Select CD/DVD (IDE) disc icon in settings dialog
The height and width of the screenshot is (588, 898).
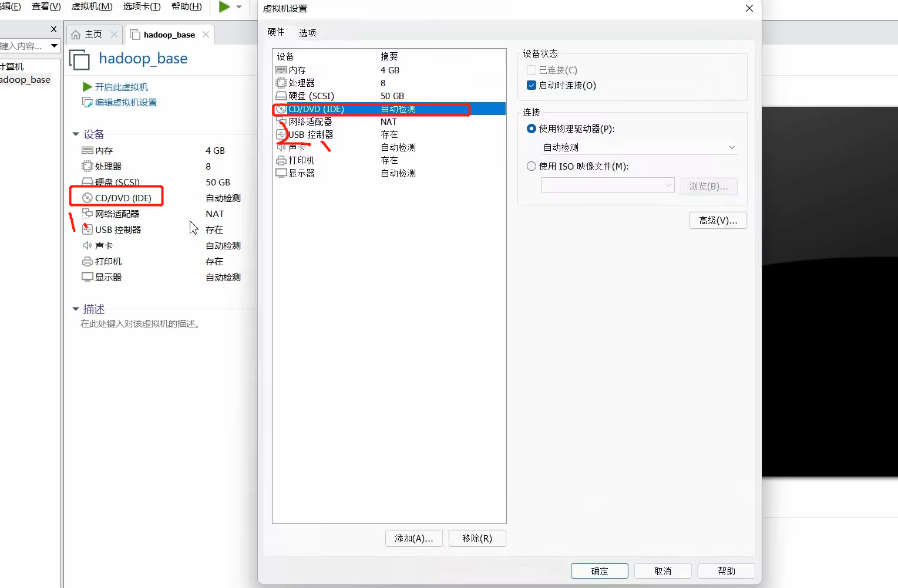tap(281, 109)
